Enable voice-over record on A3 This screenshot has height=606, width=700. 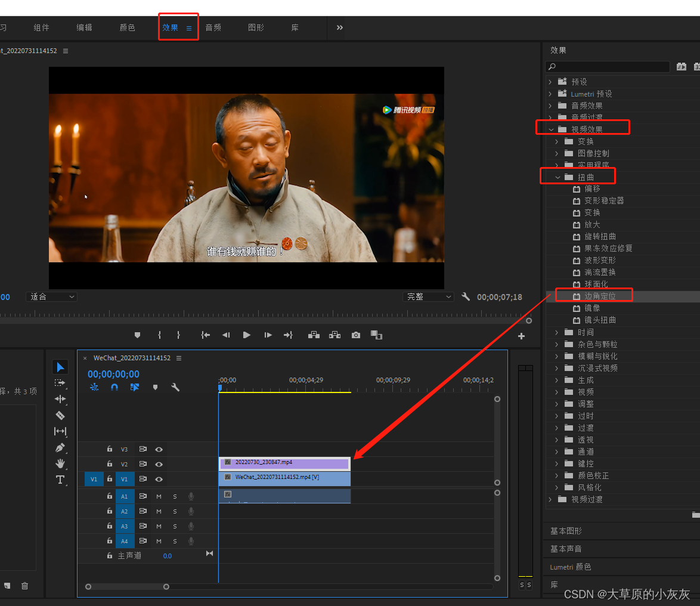(x=191, y=526)
